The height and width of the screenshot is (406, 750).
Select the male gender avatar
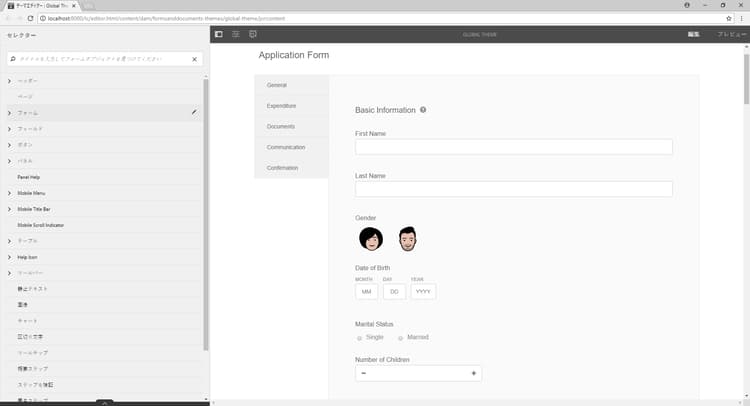click(408, 239)
